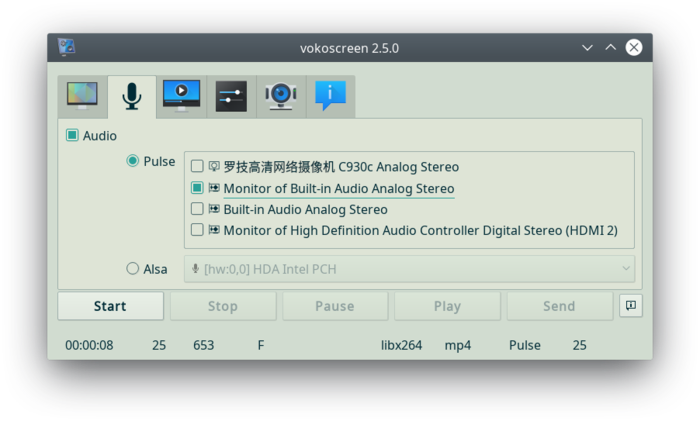The image size is (700, 421).
Task: Select the microphone Audio tab
Action: (132, 96)
